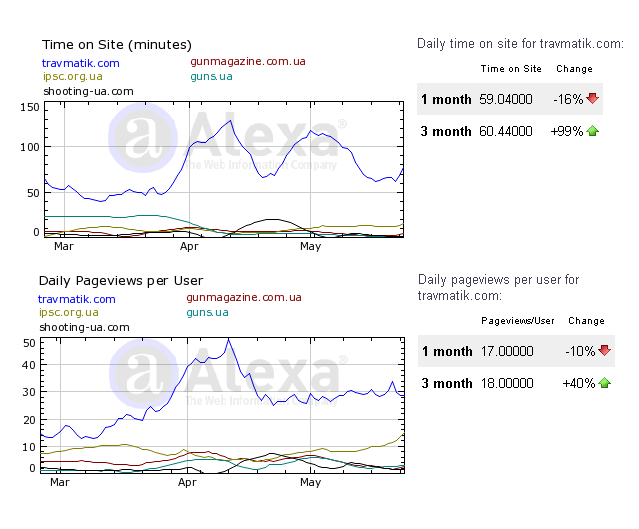
Task: Click the May axis label on Time on Site chart
Action: pos(311,246)
